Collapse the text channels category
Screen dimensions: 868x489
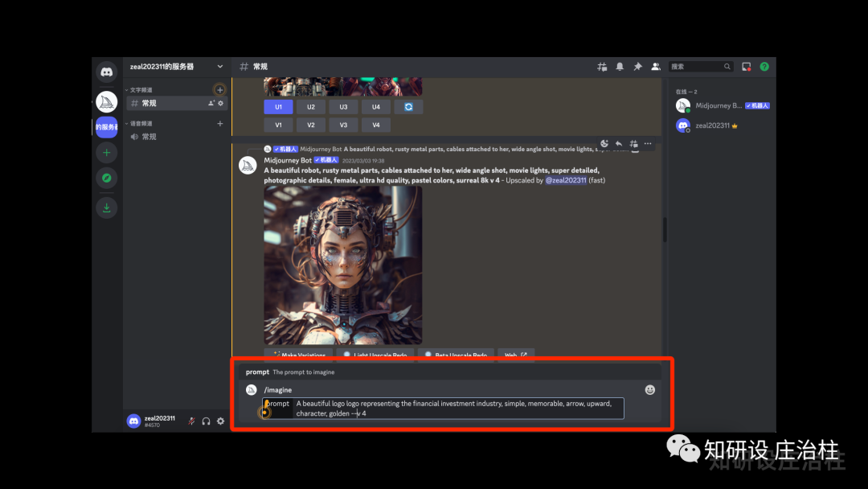[x=139, y=90]
